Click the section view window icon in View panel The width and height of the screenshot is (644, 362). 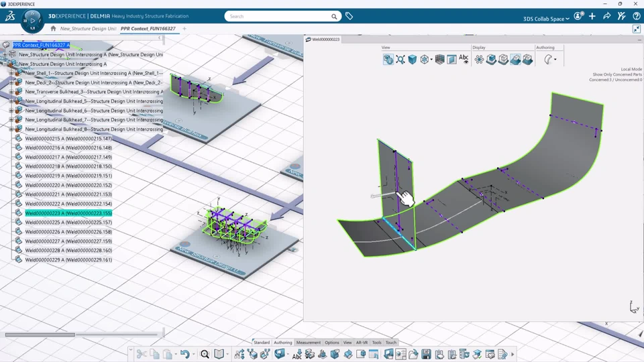tap(451, 60)
